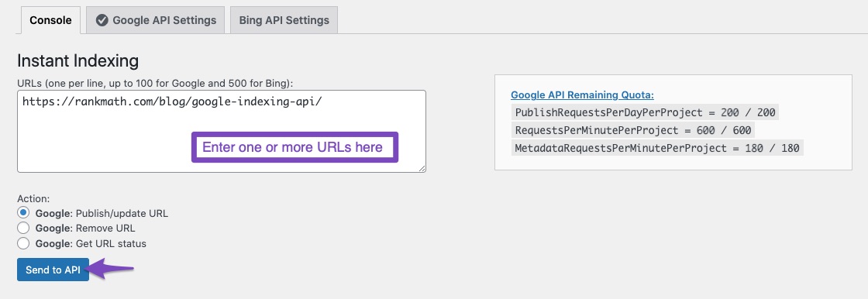Image resolution: width=868 pixels, height=299 pixels.
Task: Click the 'URLs (one per line' label above textarea
Action: click(155, 83)
